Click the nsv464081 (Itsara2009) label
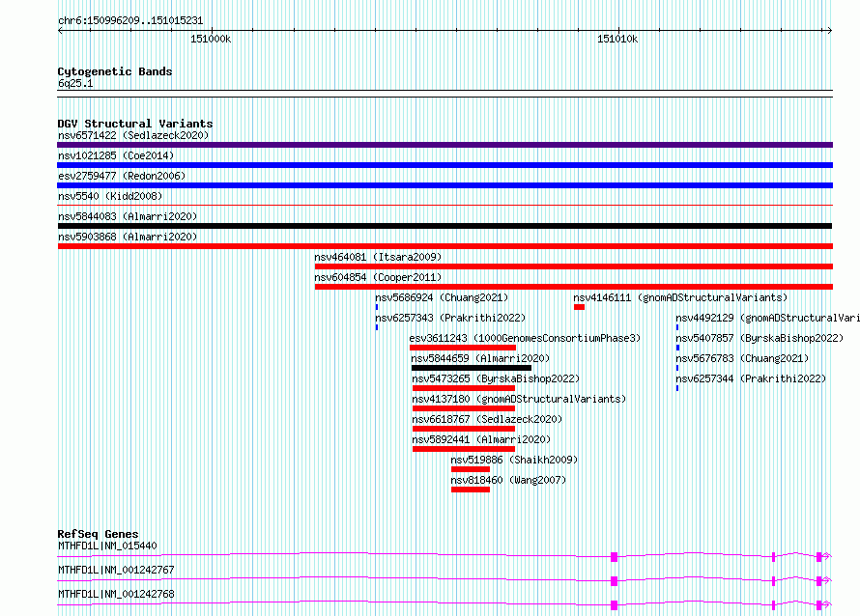Image resolution: width=860 pixels, height=616 pixels. tap(378, 257)
